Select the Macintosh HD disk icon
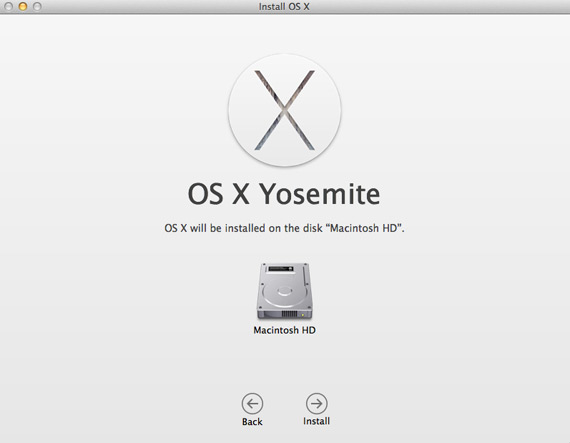 pyautogui.click(x=285, y=291)
